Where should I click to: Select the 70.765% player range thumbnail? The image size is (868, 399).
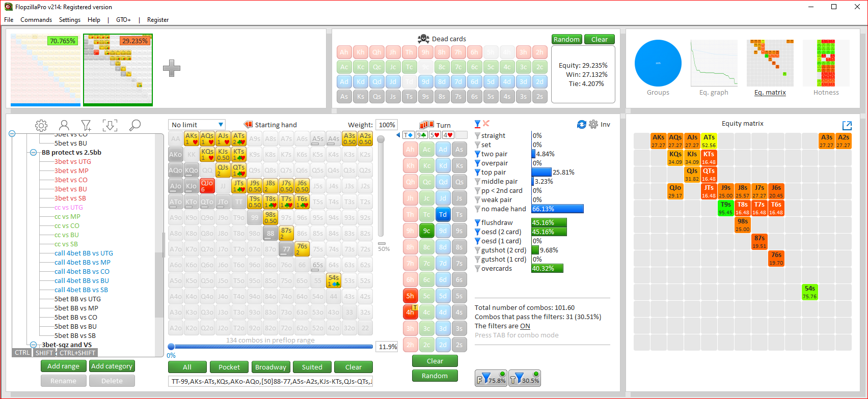pyautogui.click(x=45, y=70)
